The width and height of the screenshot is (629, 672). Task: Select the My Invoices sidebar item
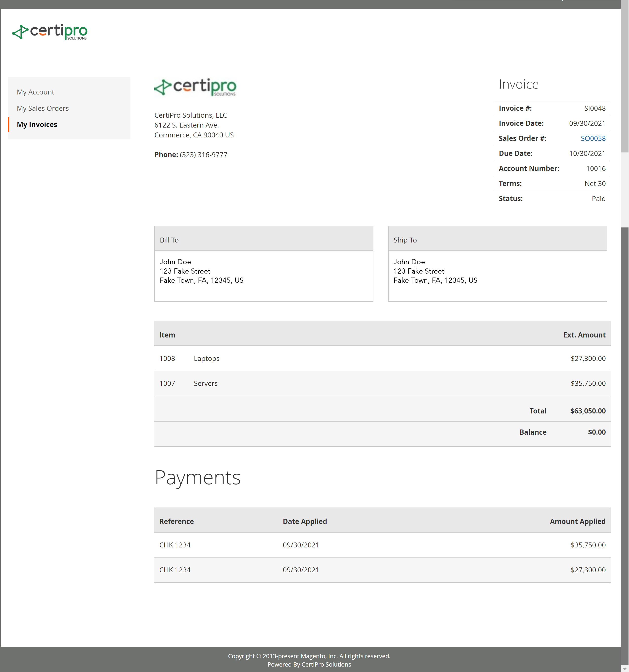[37, 124]
